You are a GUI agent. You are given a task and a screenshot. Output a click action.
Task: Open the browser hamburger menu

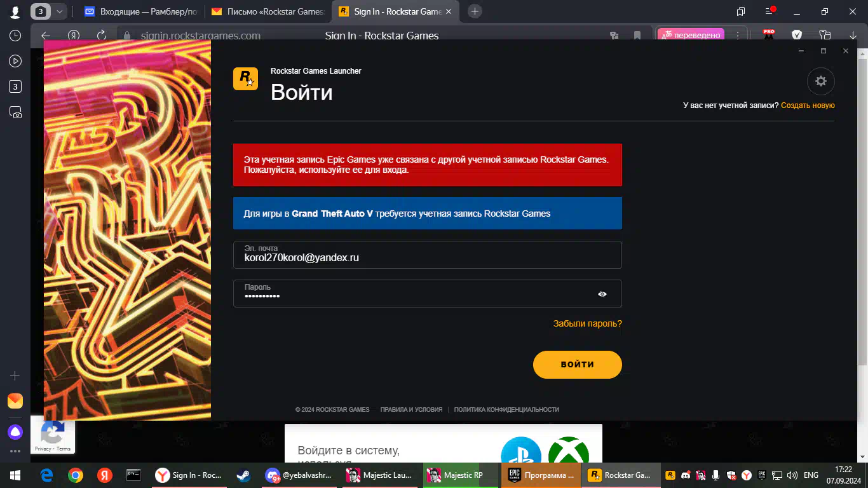tap(771, 11)
